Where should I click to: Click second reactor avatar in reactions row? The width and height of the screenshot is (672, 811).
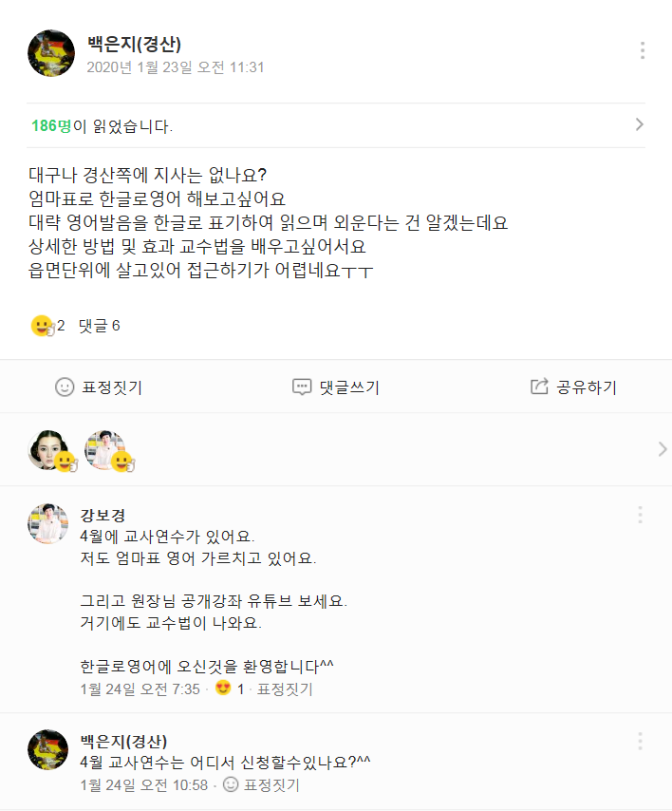coord(106,449)
